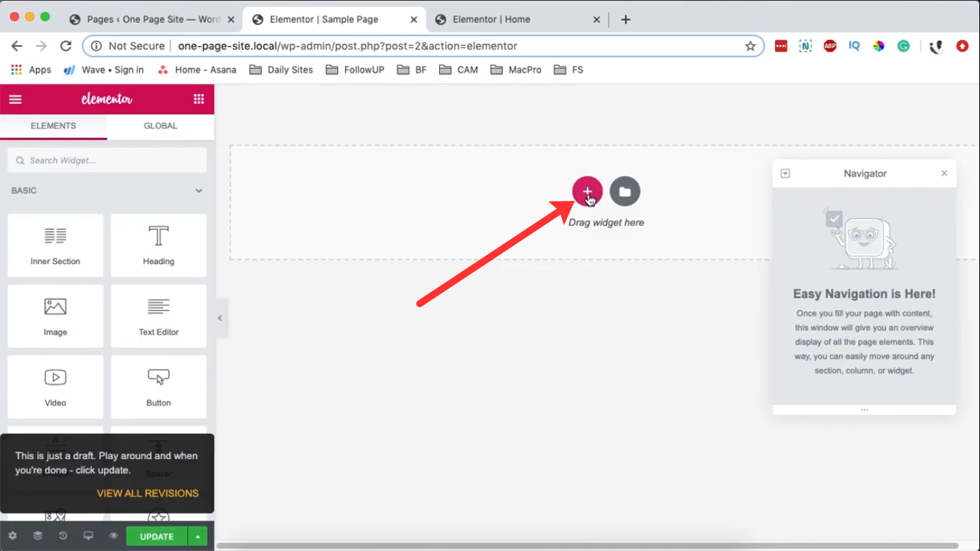Click the Navigator resize dots handle

[x=864, y=410]
